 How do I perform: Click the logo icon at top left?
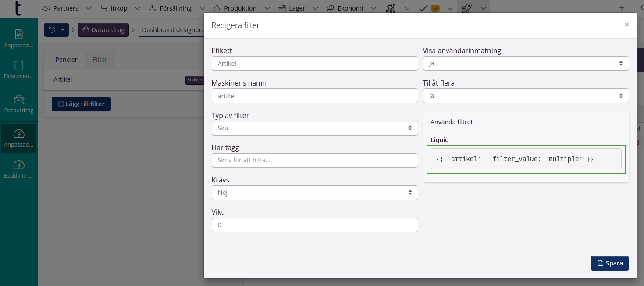pos(18,9)
